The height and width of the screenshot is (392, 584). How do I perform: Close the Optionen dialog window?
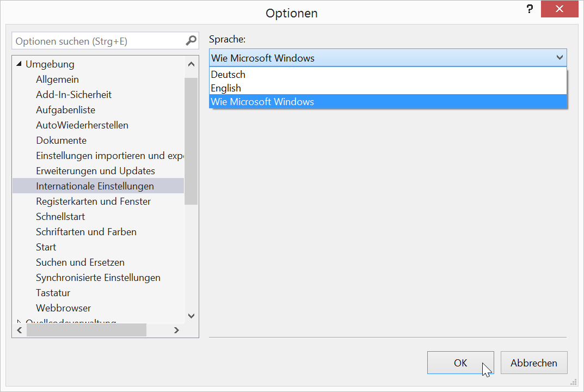point(560,10)
